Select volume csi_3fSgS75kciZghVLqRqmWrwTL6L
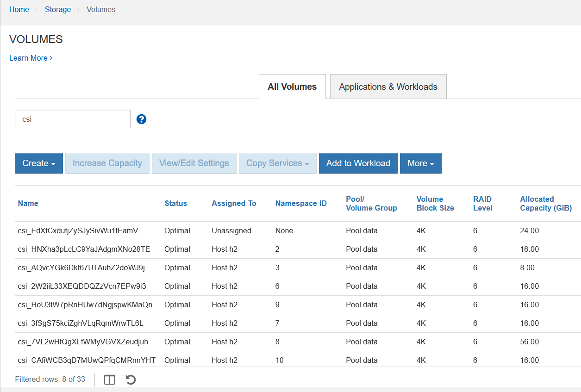The width and height of the screenshot is (581, 392). pos(81,323)
